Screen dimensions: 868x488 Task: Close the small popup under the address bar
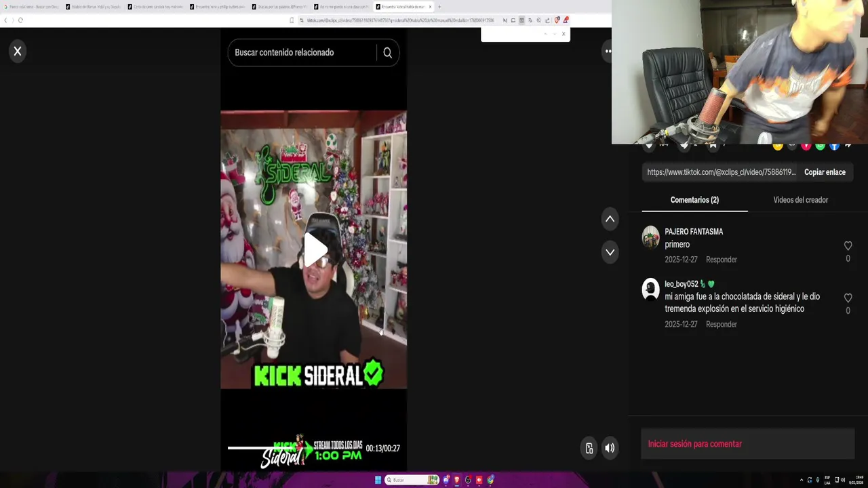pyautogui.click(x=563, y=34)
